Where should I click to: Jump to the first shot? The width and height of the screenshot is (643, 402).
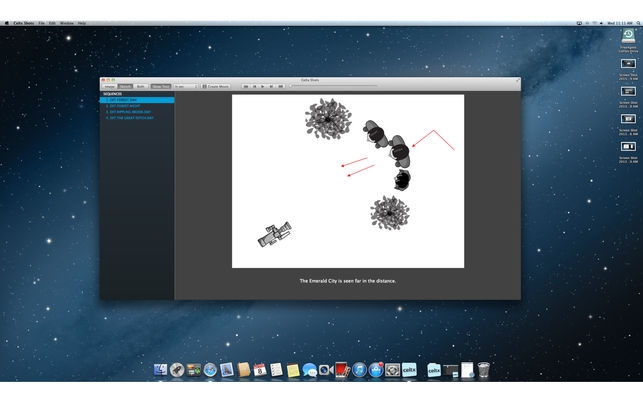[246, 87]
